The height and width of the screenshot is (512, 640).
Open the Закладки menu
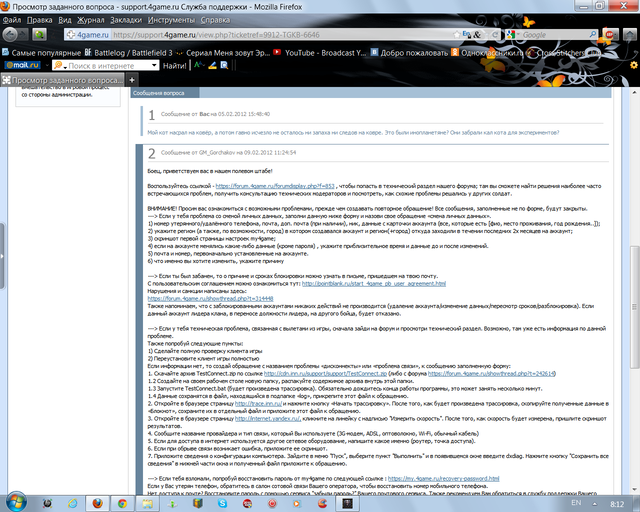(x=126, y=20)
